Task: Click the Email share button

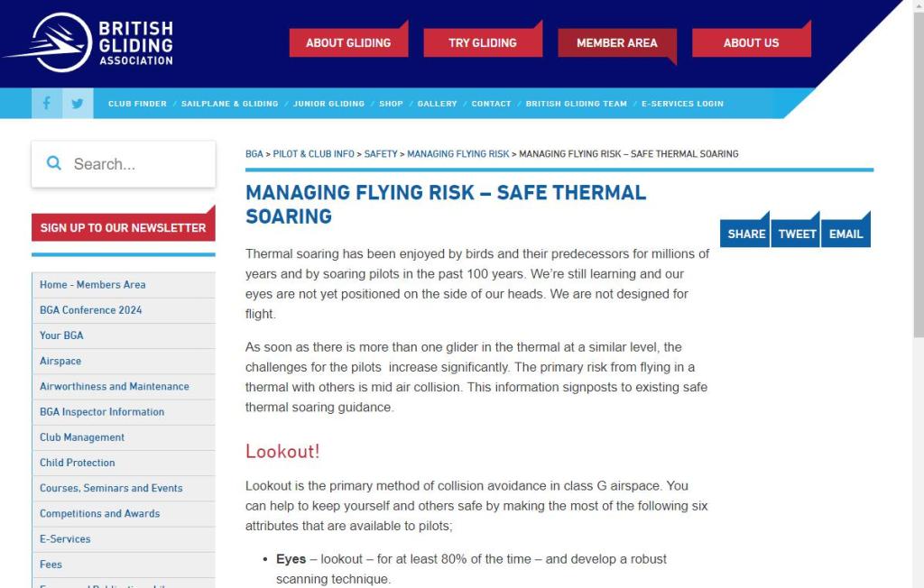Action: tap(845, 234)
